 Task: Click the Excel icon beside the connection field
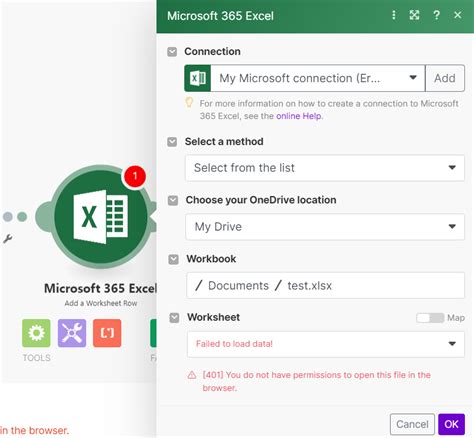(x=198, y=78)
